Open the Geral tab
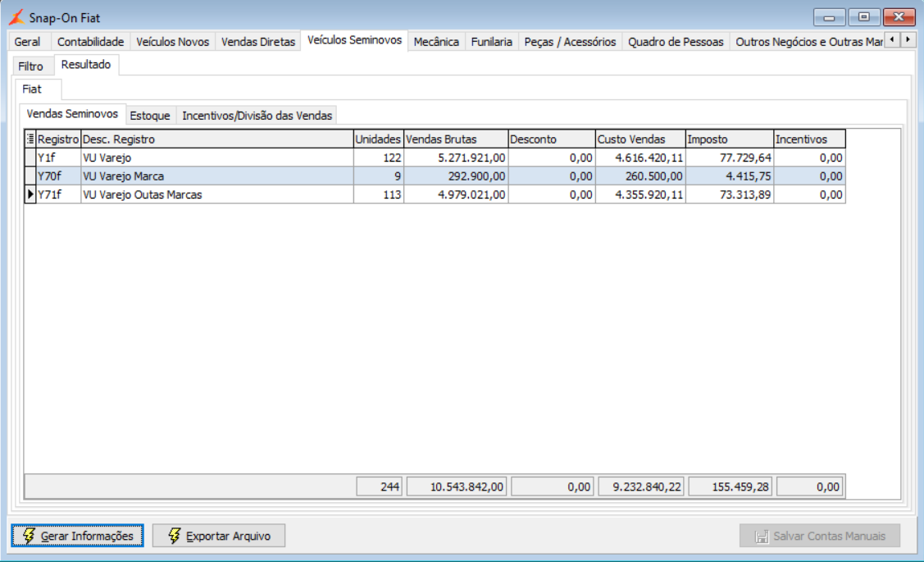The image size is (924, 562). tap(27, 42)
